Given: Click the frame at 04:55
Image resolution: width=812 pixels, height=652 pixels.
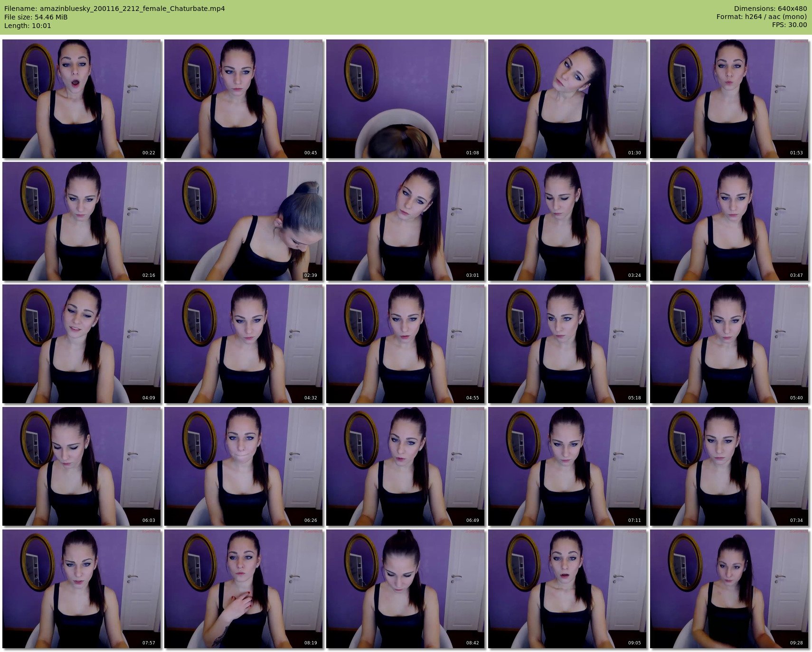Looking at the screenshot, I should (406, 344).
